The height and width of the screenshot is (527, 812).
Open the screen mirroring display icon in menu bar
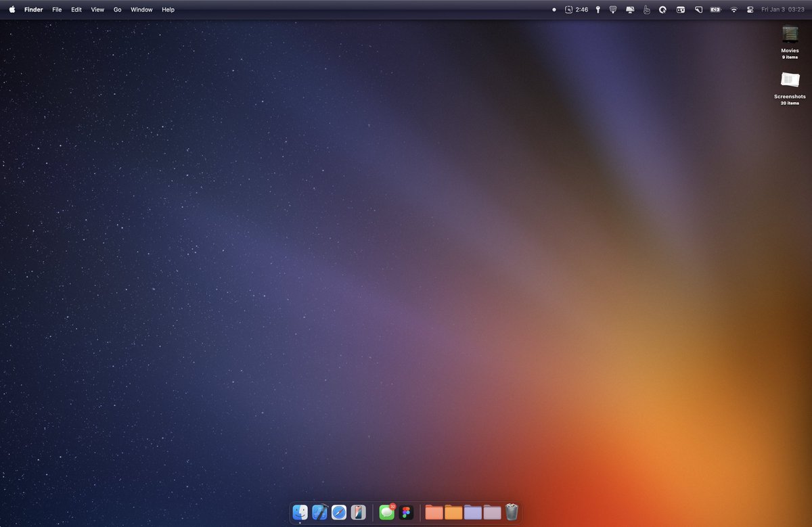(x=630, y=9)
